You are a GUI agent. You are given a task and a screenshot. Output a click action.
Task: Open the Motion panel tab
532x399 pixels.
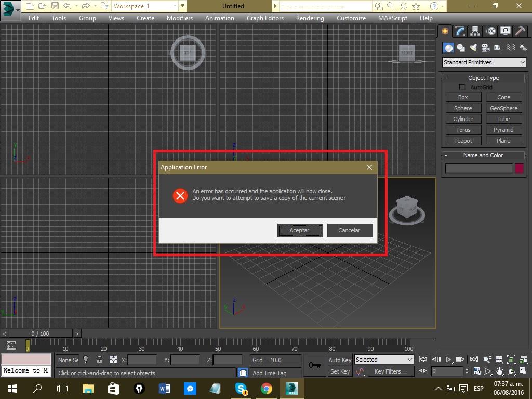pyautogui.click(x=490, y=31)
